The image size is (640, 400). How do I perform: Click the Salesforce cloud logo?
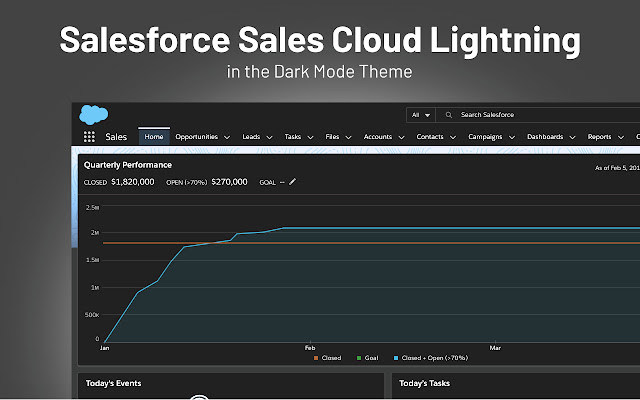tap(93, 114)
